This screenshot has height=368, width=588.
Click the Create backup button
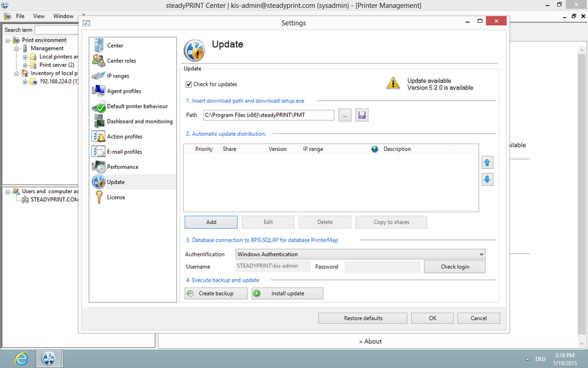pos(216,293)
